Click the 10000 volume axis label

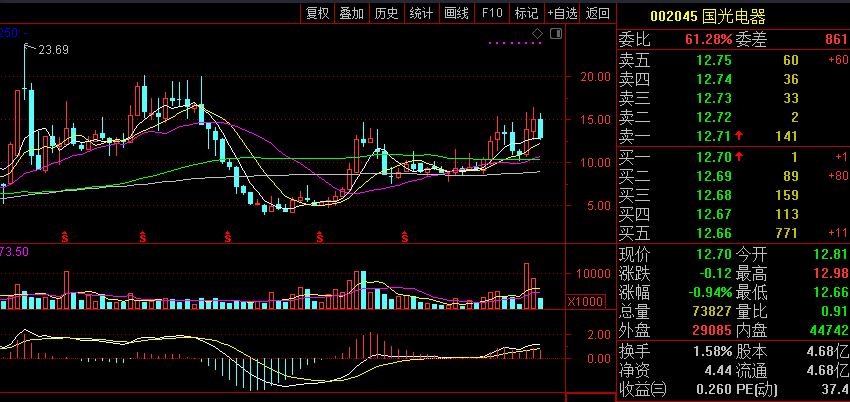[x=595, y=273]
